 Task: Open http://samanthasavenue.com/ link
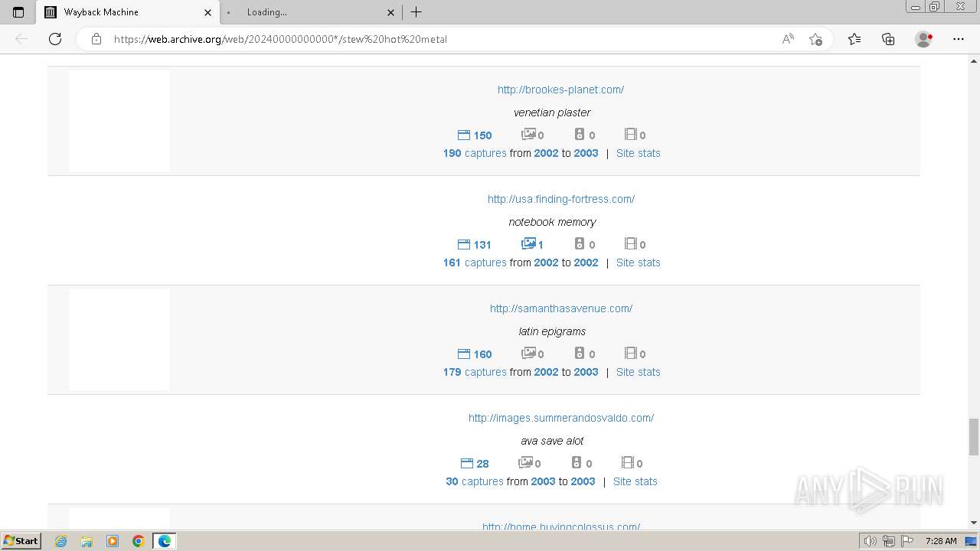click(x=561, y=308)
